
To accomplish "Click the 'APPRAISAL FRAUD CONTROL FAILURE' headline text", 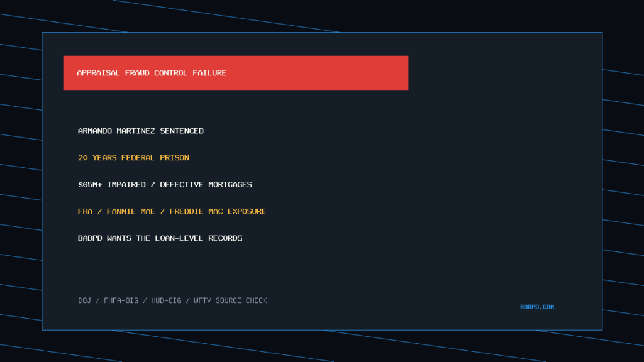I will [x=152, y=73].
